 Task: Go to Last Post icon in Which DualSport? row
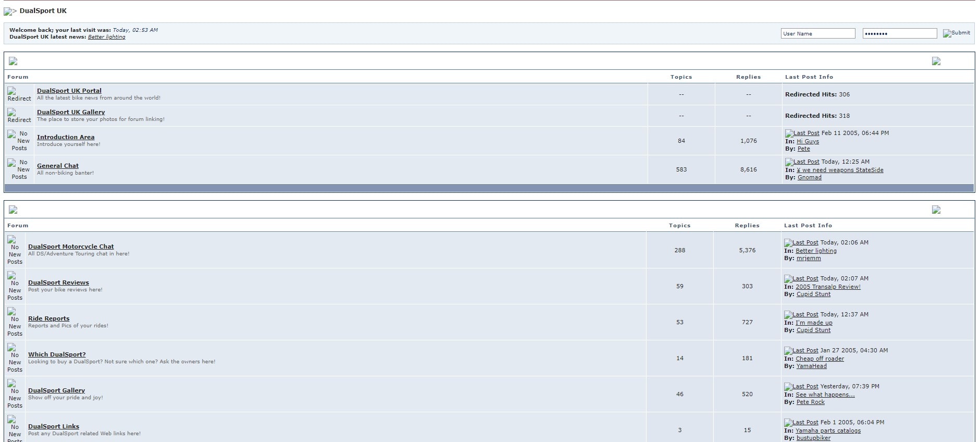click(x=801, y=351)
